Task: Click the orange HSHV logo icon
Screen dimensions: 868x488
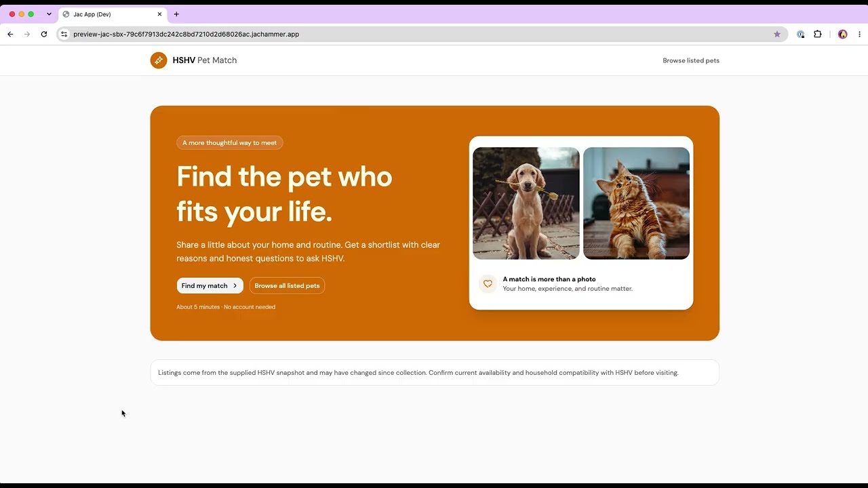Action: coord(159,60)
